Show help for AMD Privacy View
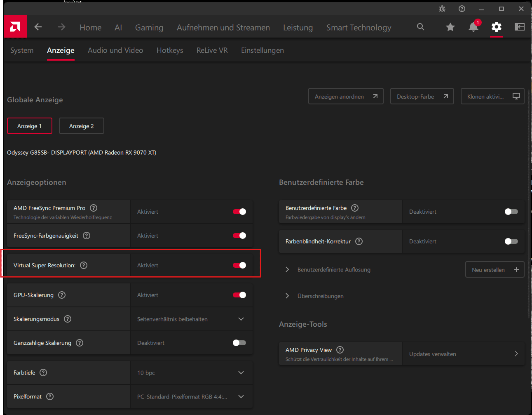The image size is (532, 415). (x=340, y=350)
